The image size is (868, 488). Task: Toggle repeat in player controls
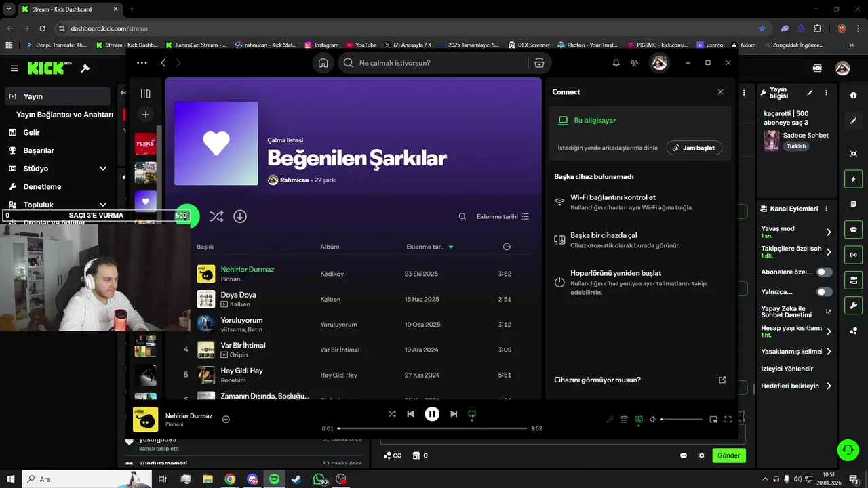(x=472, y=413)
